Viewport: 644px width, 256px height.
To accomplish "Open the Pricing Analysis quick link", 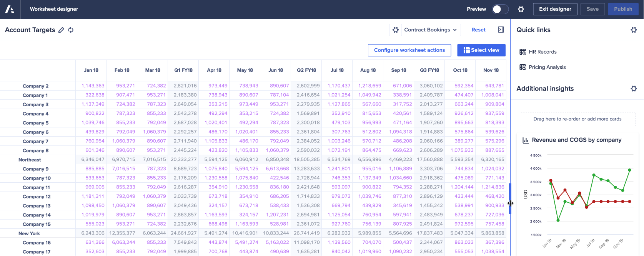I will [x=547, y=67].
